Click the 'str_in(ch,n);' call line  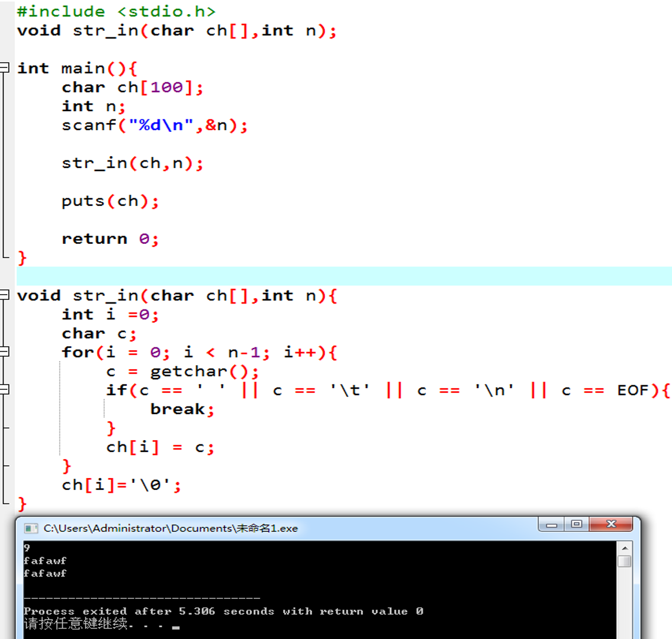(x=133, y=163)
